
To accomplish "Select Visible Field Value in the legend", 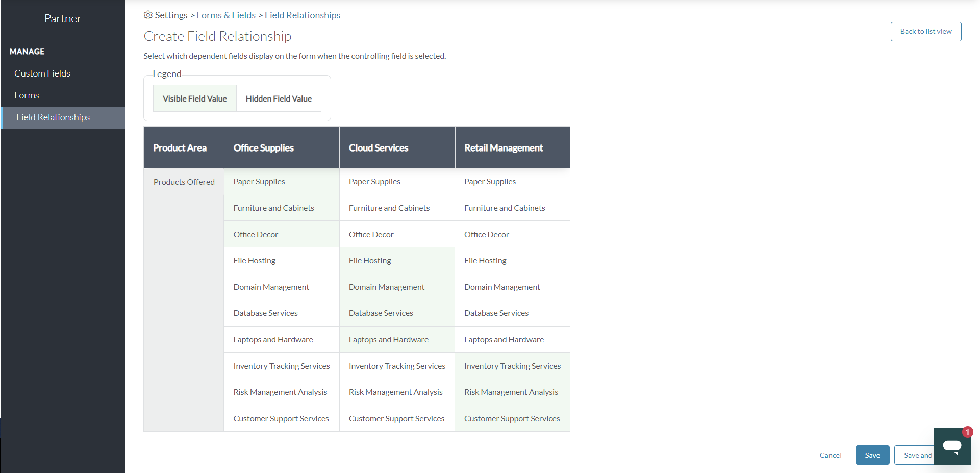I will (194, 98).
